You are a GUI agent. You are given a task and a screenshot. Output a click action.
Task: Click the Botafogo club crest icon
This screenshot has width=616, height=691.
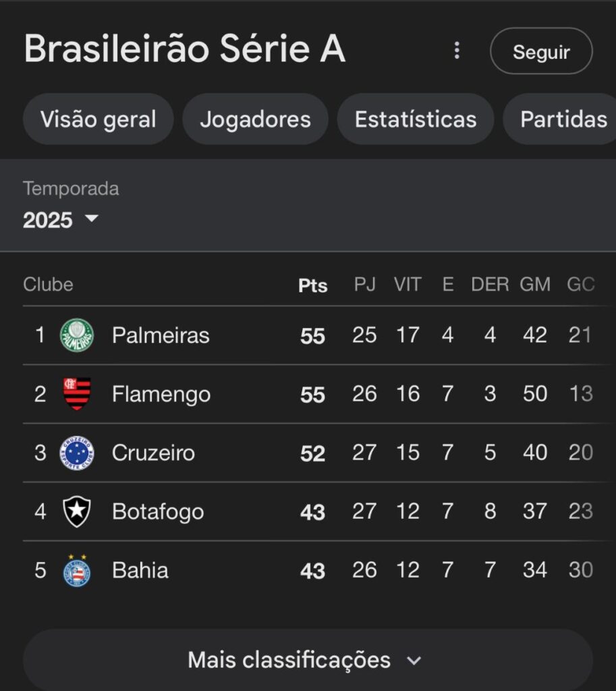(x=77, y=512)
